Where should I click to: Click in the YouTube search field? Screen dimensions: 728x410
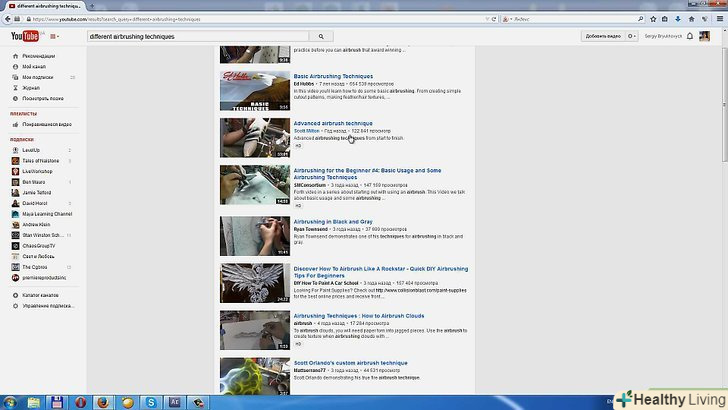pos(200,36)
